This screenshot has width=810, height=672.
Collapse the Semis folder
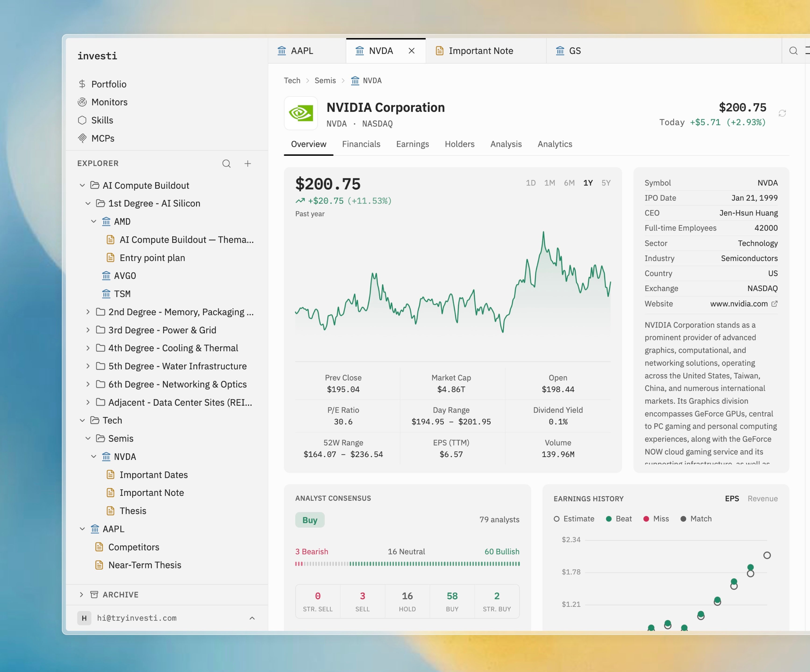[x=88, y=438]
